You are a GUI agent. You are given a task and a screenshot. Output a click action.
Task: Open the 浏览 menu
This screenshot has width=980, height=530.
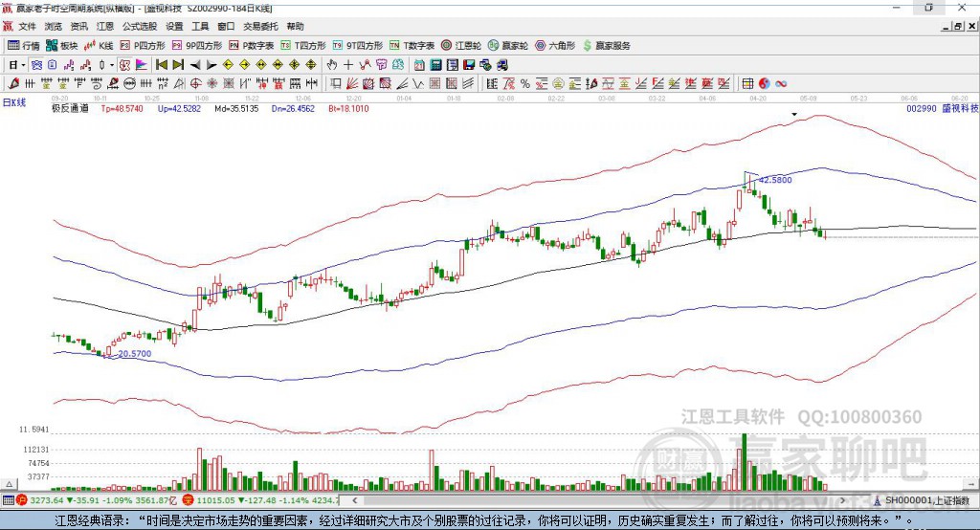click(x=54, y=26)
